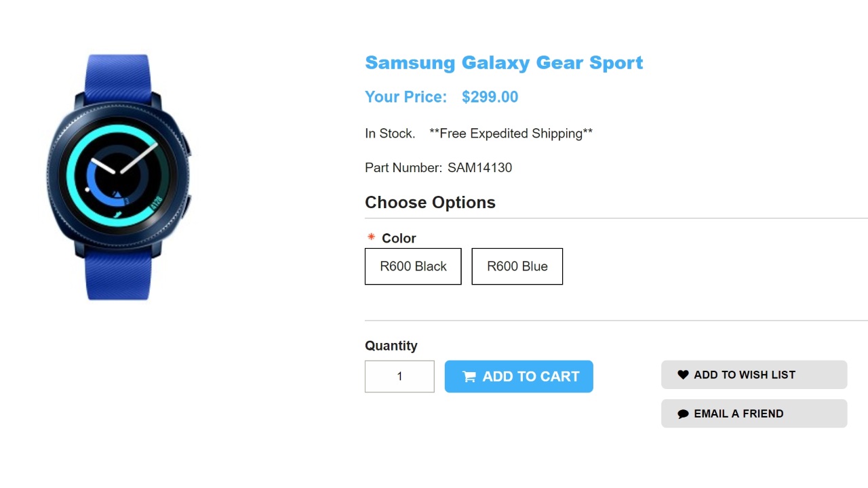Click the shopping cart icon on Add to Cart
The height and width of the screenshot is (488, 868).
[469, 377]
